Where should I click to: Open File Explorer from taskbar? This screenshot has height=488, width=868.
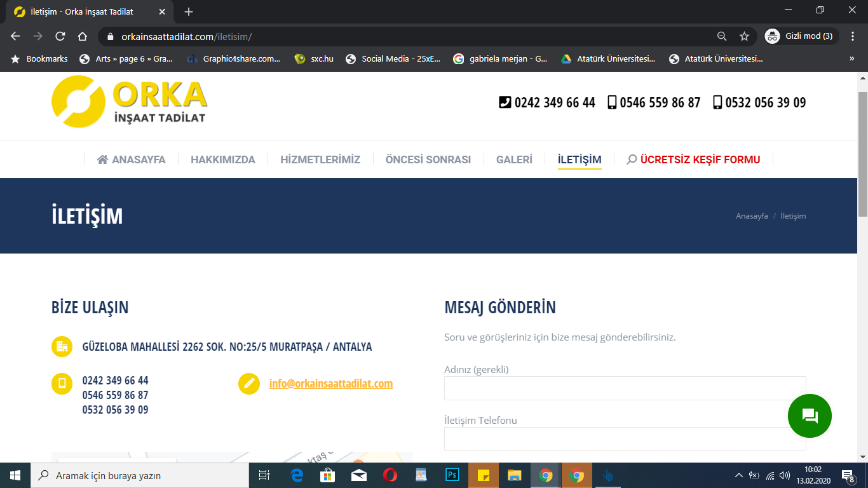[x=515, y=475]
